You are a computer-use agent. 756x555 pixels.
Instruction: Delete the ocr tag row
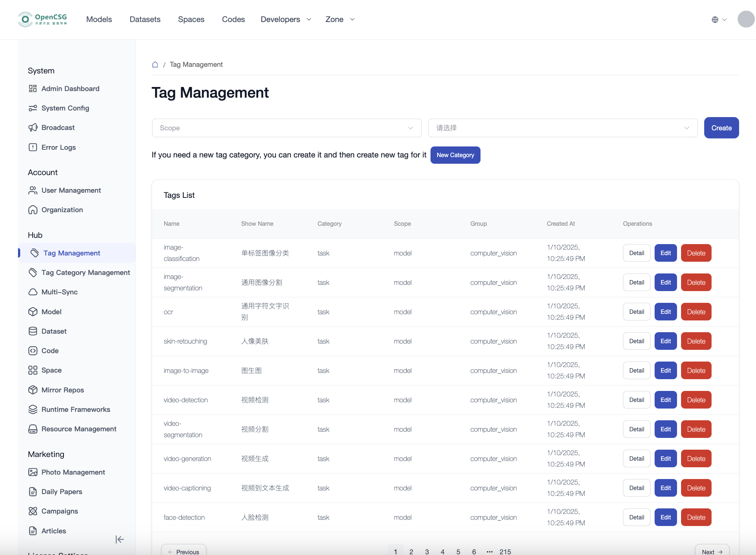pyautogui.click(x=696, y=312)
